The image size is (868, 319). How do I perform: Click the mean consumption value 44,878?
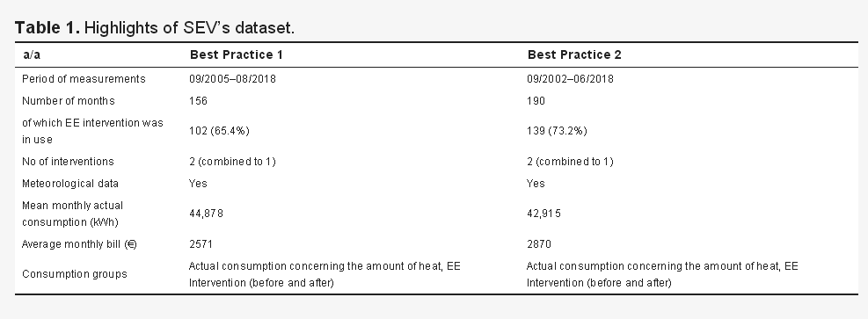point(206,214)
